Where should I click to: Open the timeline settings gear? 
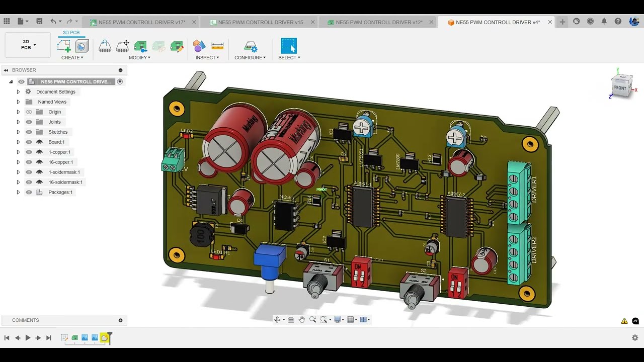635,338
